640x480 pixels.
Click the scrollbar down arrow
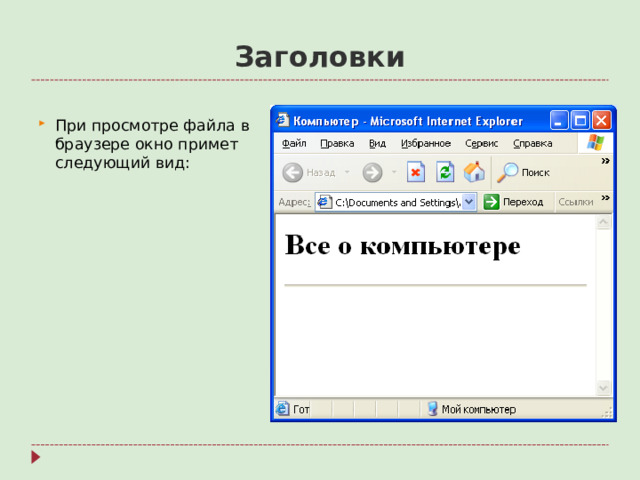pos(604,387)
